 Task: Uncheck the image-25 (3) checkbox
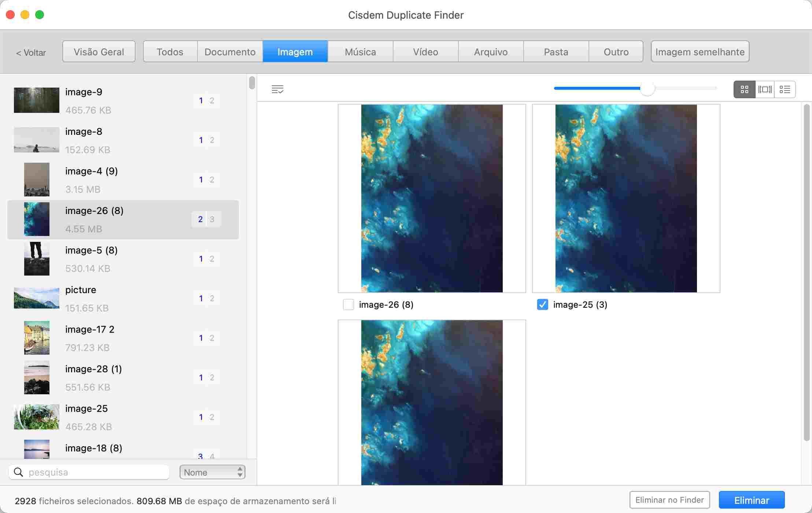pos(543,305)
